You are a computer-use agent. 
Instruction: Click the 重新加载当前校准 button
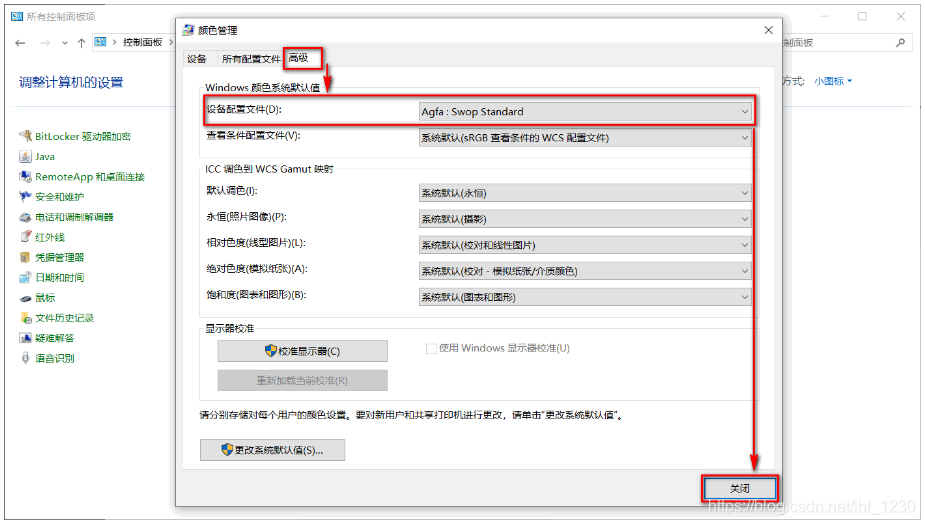click(303, 380)
